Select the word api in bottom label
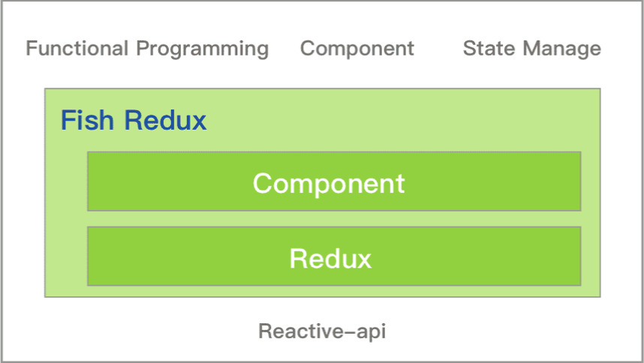644x363 pixels. pyautogui.click(x=370, y=331)
